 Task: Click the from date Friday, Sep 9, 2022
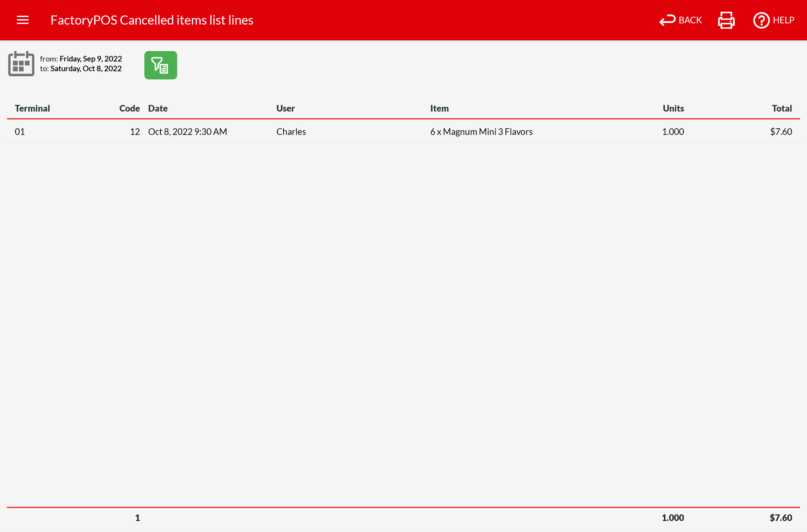pos(90,59)
